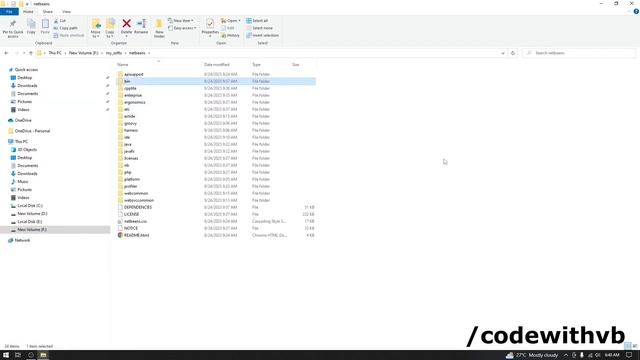The image size is (640, 360).
Task: Click Invert selection in ribbon
Action: tap(262, 36)
